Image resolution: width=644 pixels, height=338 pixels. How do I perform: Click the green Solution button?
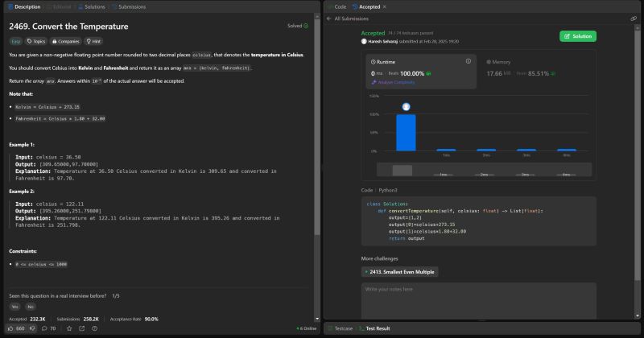tap(578, 36)
